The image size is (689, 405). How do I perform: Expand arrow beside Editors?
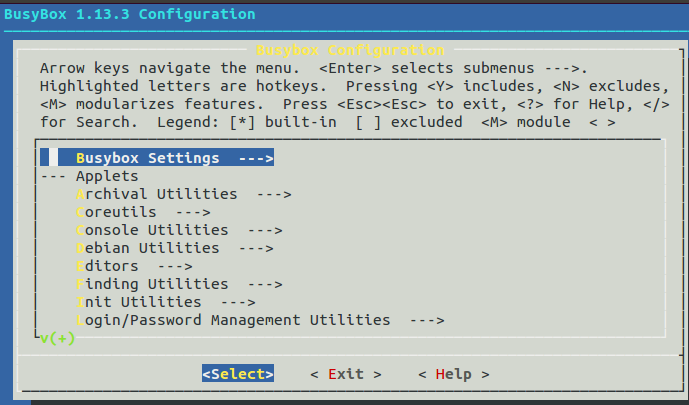tap(175, 267)
